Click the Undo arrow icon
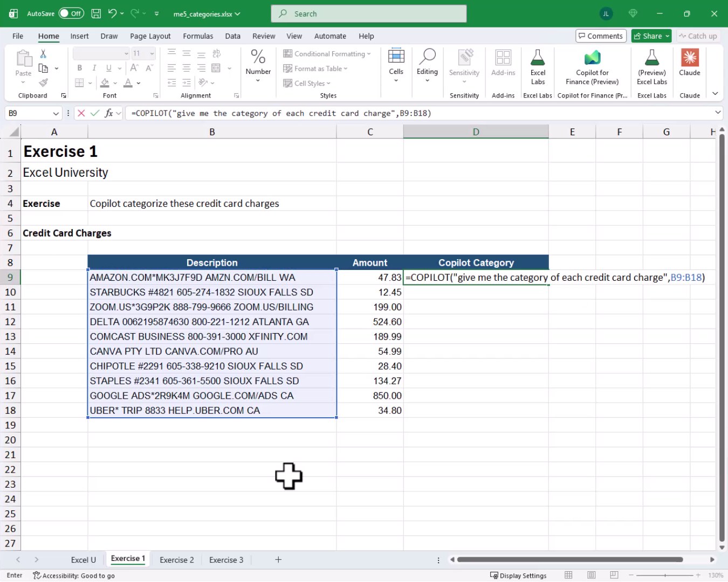728x582 pixels. (x=112, y=13)
